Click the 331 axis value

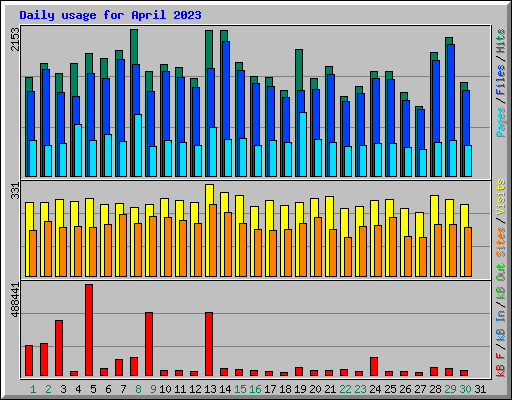15,191
